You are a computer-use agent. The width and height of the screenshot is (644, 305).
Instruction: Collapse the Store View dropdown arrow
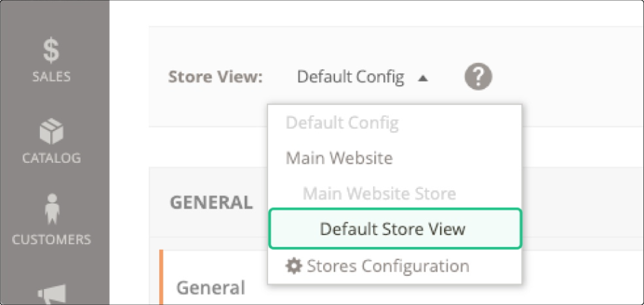[x=423, y=78]
